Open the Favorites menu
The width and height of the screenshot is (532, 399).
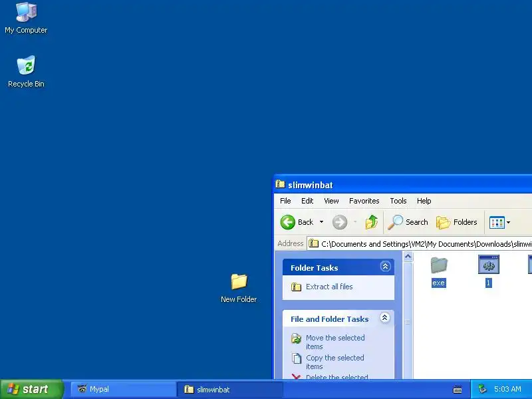[364, 201]
